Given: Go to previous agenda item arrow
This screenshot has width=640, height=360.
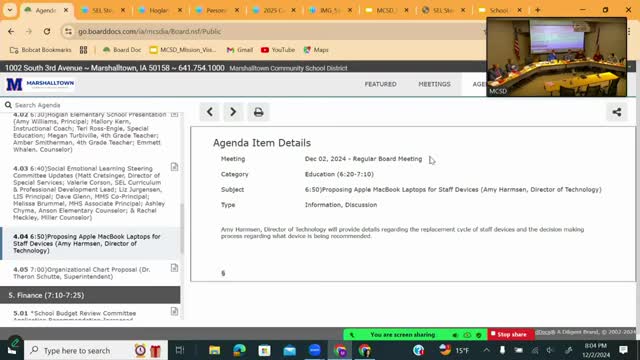Looking at the screenshot, I should pyautogui.click(x=210, y=112).
